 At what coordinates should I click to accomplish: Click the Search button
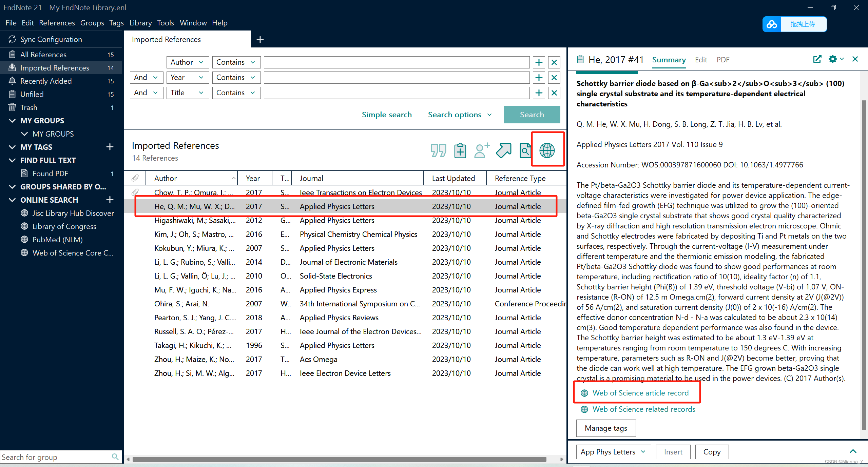point(531,115)
